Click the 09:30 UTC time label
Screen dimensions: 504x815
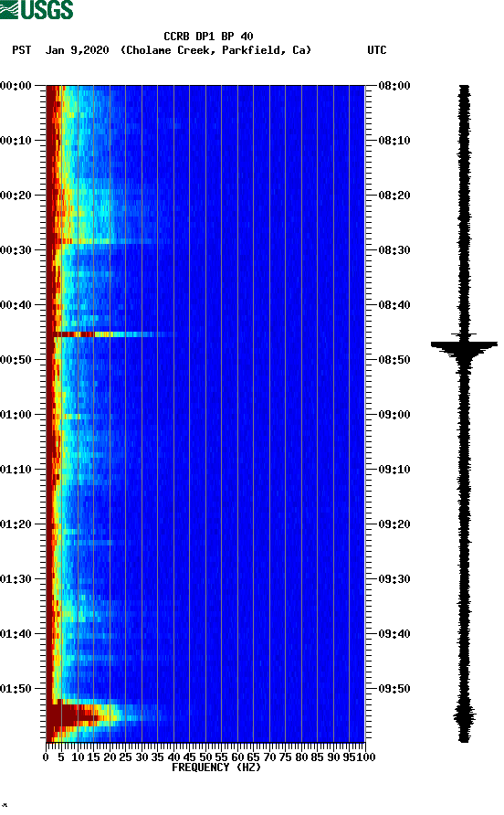(394, 579)
